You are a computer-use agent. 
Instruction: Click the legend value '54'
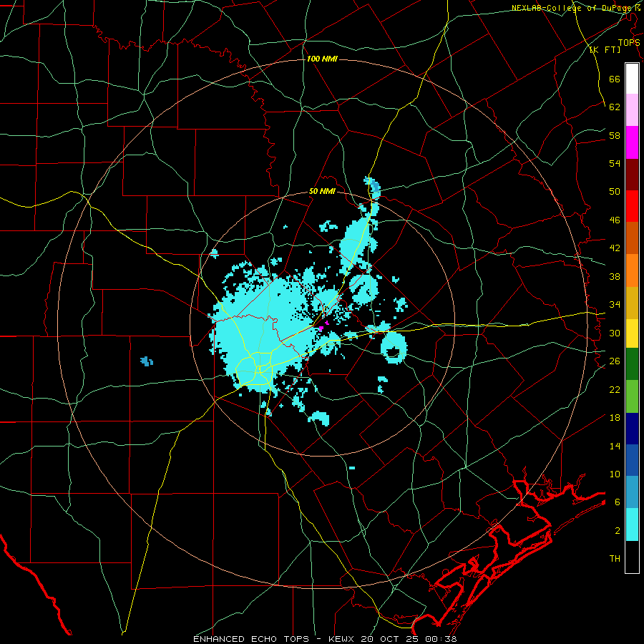pos(615,163)
